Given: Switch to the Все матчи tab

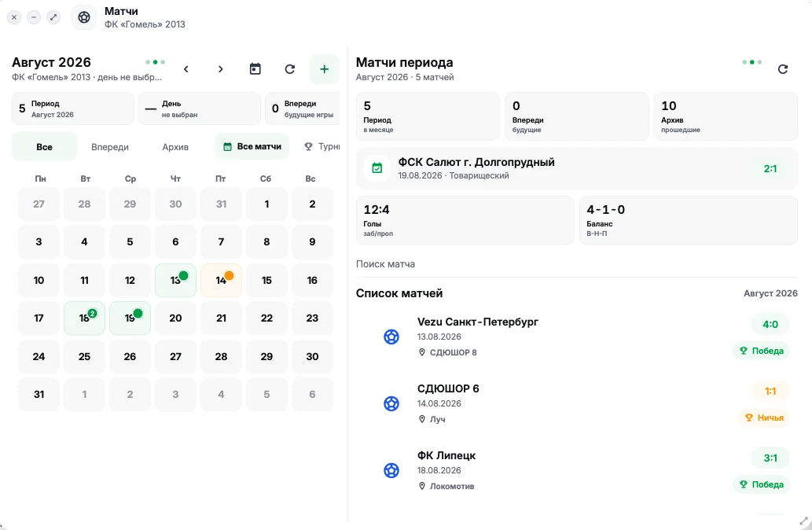Looking at the screenshot, I should [x=252, y=146].
